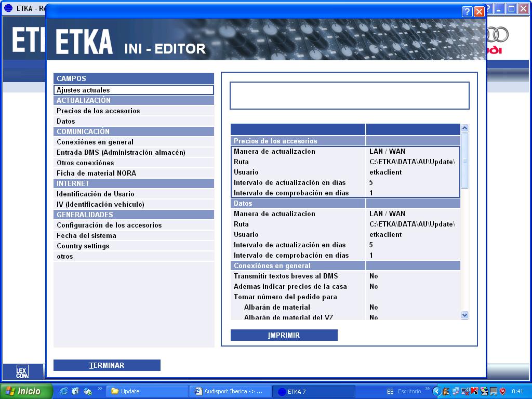Select Ajustes actuales in the CAMPOS list
The width and height of the screenshot is (532, 399).
134,90
